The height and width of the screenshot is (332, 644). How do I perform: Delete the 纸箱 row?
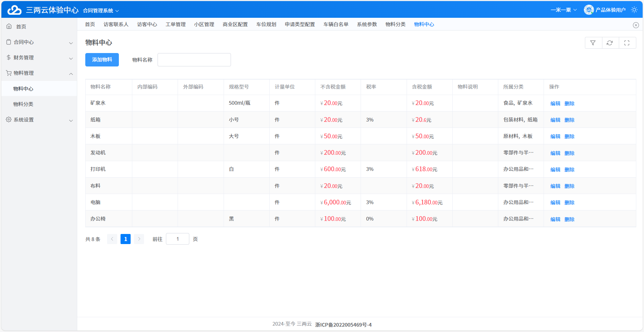(x=569, y=120)
